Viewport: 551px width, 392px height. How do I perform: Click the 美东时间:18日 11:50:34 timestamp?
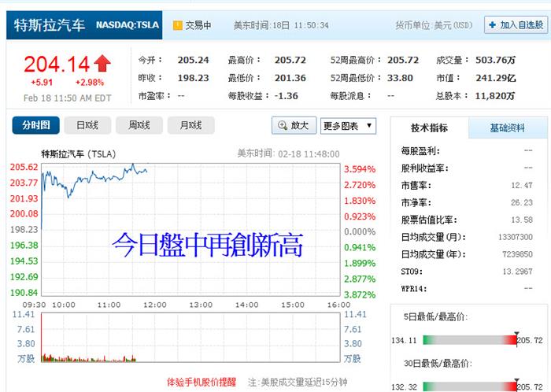[x=281, y=25]
